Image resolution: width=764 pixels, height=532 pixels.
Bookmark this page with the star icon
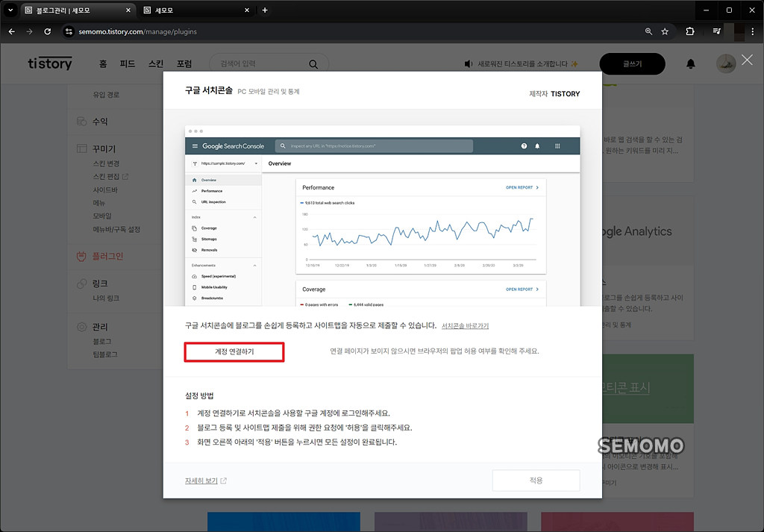click(x=665, y=31)
